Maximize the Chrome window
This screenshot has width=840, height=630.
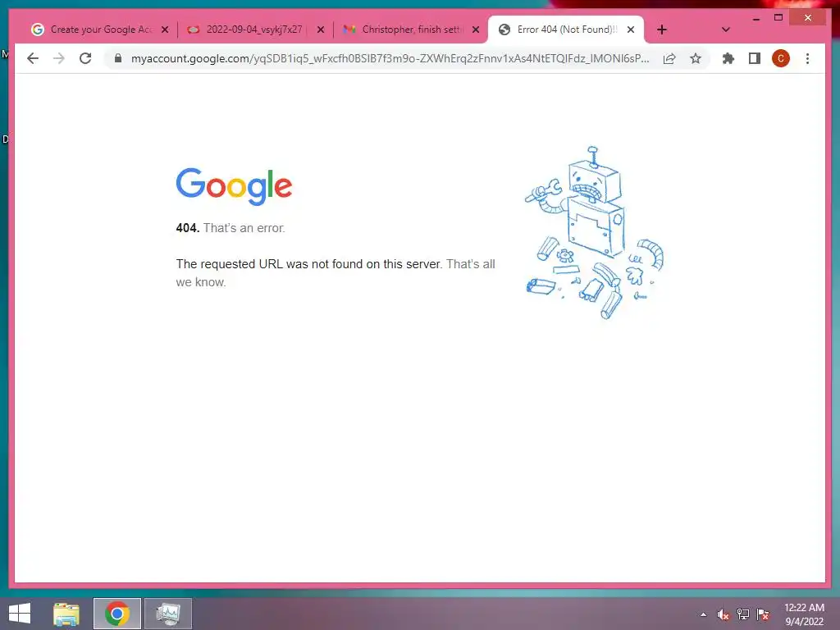(778, 18)
